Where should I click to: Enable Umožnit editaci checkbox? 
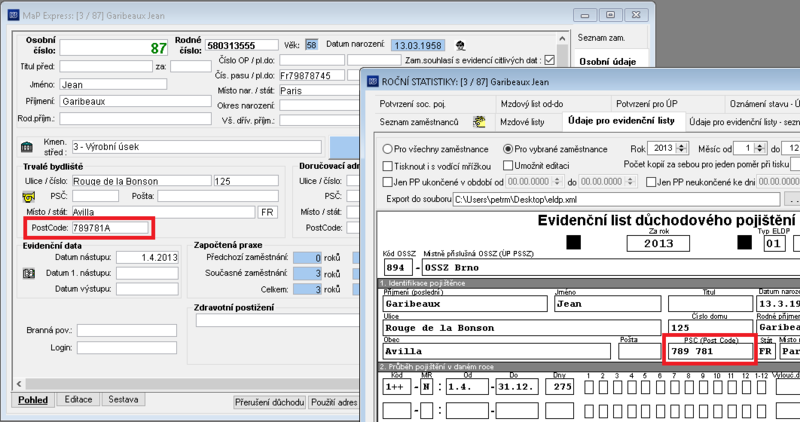[508, 165]
